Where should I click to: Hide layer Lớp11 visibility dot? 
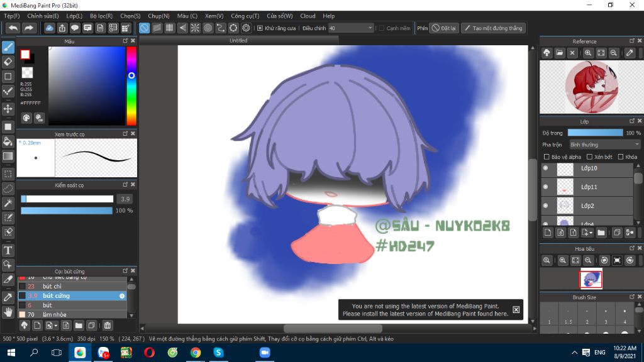pos(545,187)
